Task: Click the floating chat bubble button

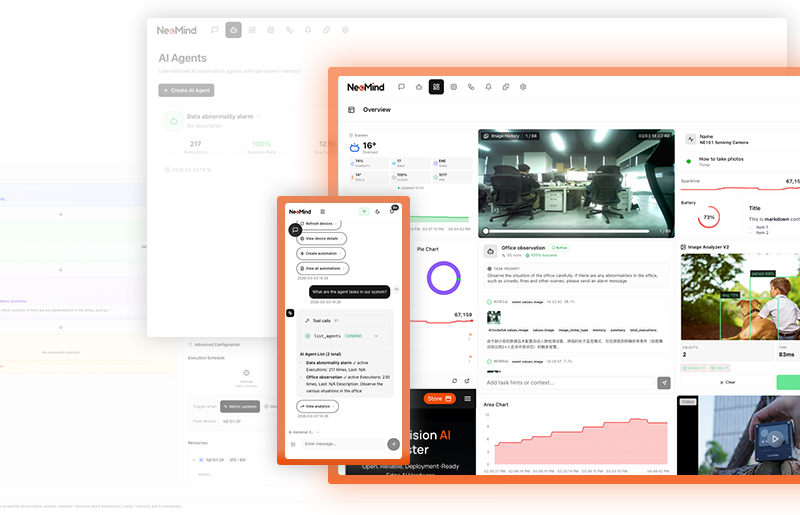Action: coord(295,230)
